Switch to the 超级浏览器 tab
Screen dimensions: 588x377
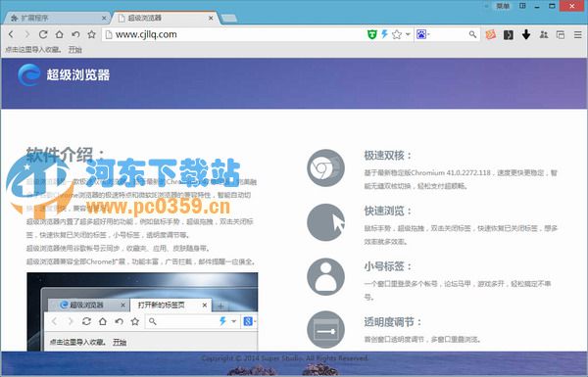[165, 18]
